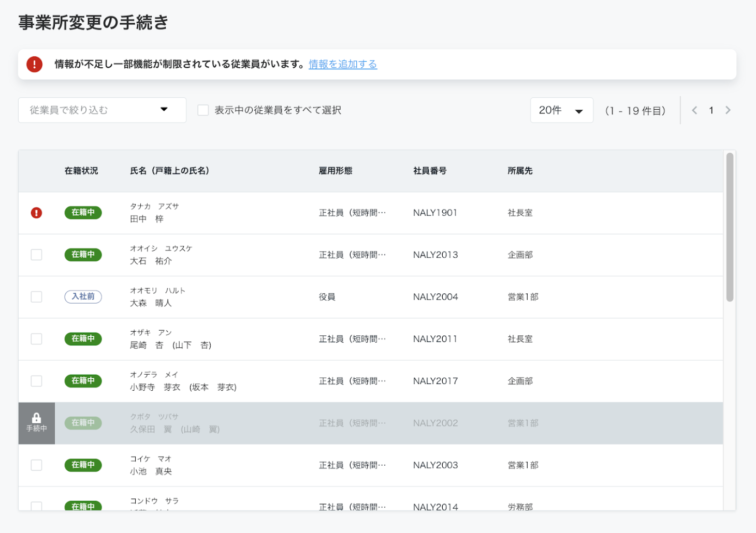Click 企画部 department for 大石 祐介

520,255
